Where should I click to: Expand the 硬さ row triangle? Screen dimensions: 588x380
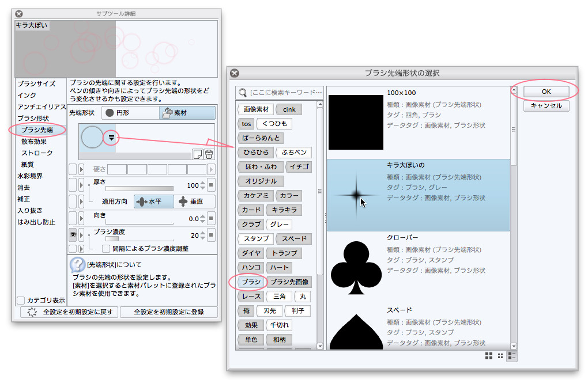(81, 169)
